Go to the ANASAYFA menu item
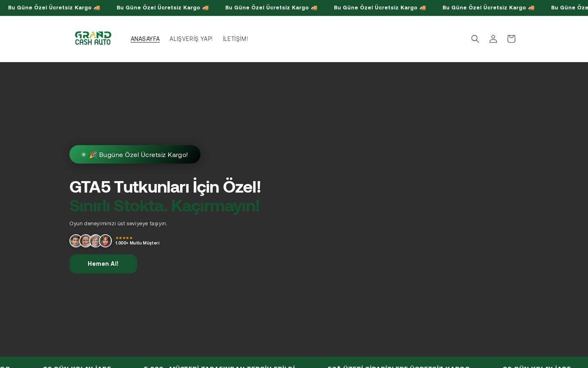This screenshot has width=588, height=368. pos(145,39)
